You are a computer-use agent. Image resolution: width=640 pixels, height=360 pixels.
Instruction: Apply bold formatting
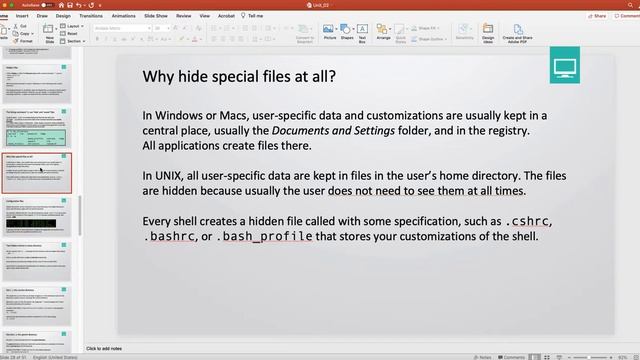point(97,39)
